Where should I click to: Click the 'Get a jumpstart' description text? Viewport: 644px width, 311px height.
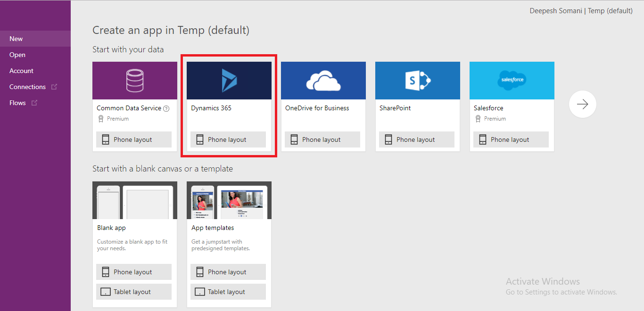click(221, 245)
